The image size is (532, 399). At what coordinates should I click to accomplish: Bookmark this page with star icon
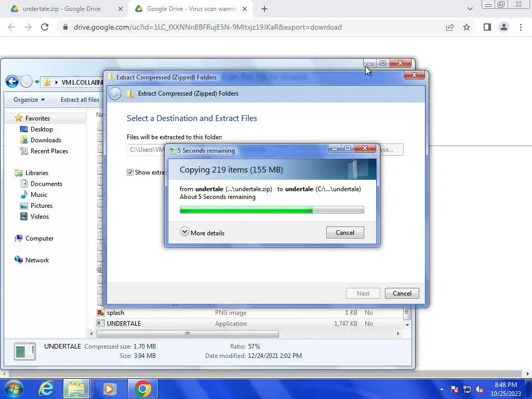tap(467, 27)
